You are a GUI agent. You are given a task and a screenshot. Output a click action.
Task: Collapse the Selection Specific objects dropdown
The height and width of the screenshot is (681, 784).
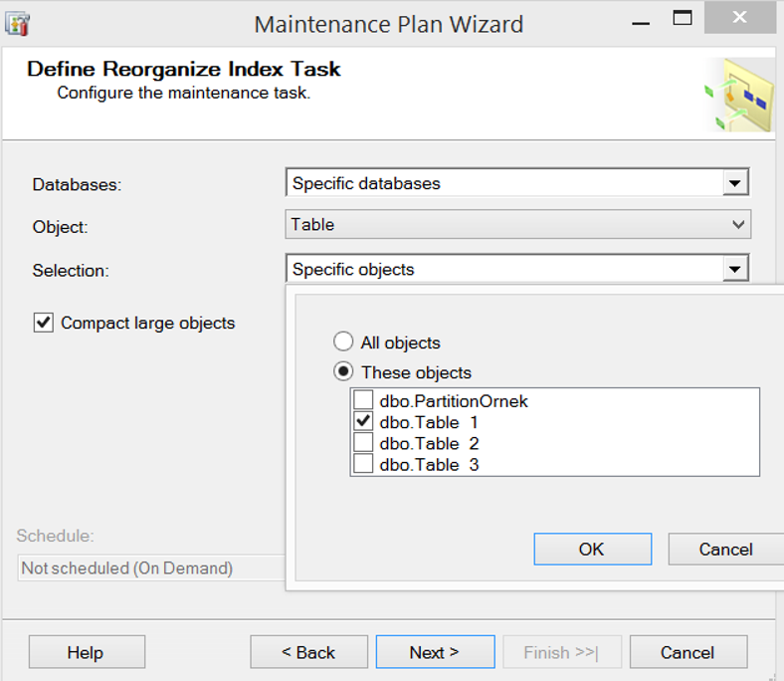click(735, 269)
